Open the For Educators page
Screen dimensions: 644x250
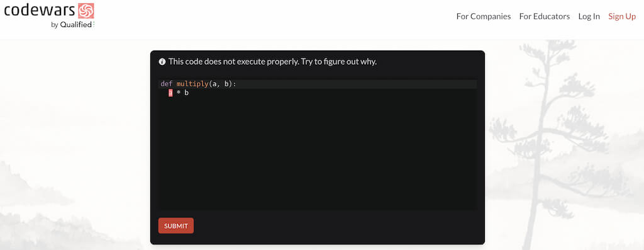pos(544,16)
